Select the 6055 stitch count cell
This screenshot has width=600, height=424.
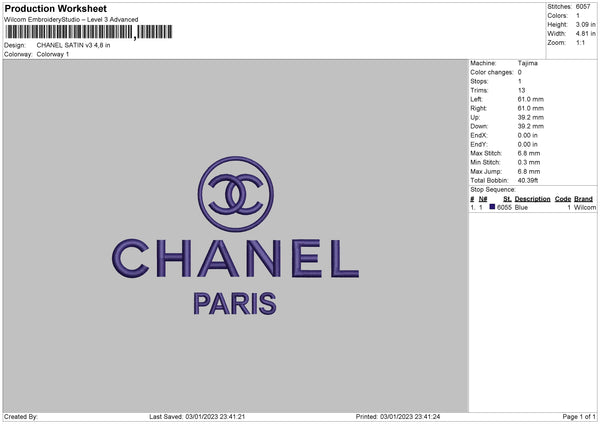(x=504, y=207)
